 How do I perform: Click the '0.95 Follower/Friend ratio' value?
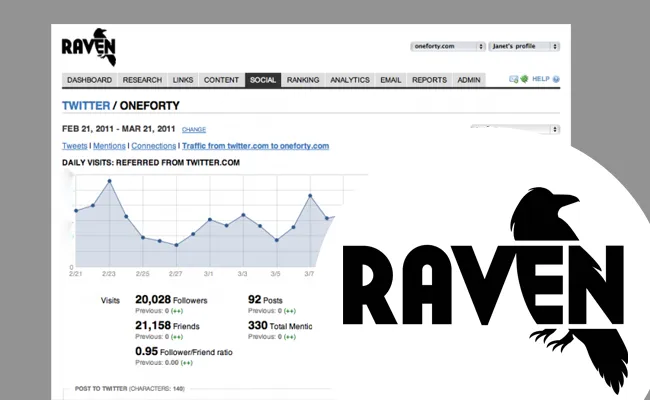pos(184,352)
